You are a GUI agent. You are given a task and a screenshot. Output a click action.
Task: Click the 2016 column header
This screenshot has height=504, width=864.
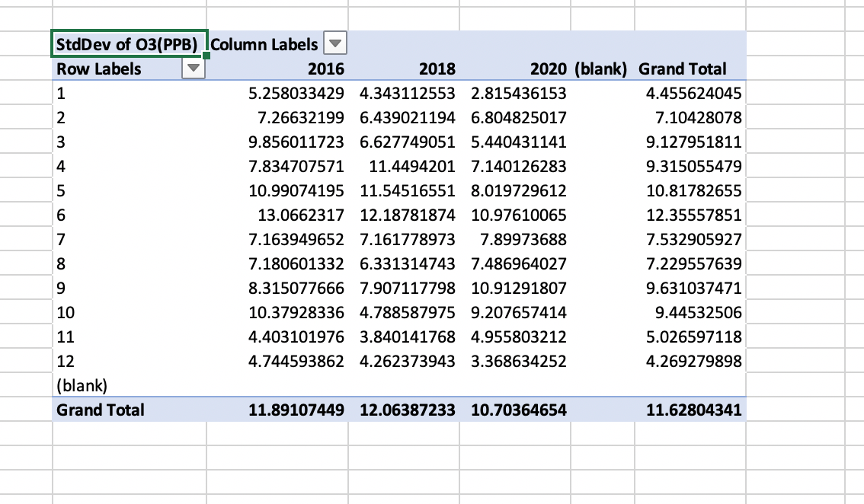(x=325, y=69)
